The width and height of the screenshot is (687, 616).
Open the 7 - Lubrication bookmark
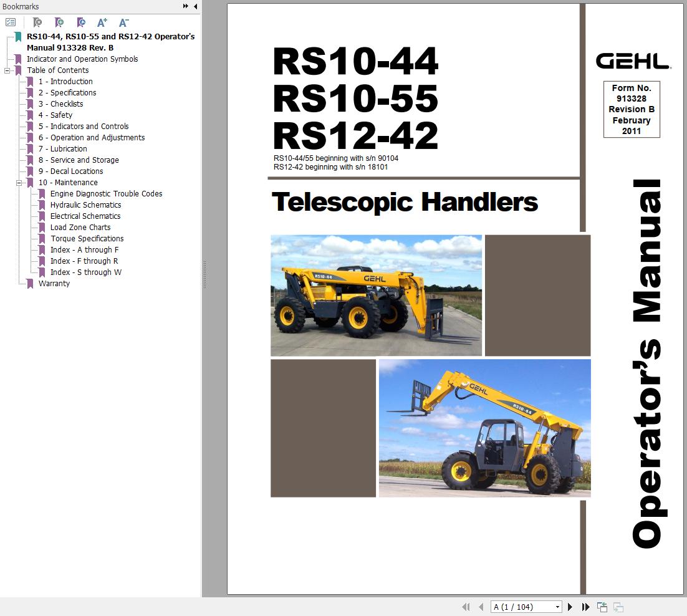coord(63,149)
